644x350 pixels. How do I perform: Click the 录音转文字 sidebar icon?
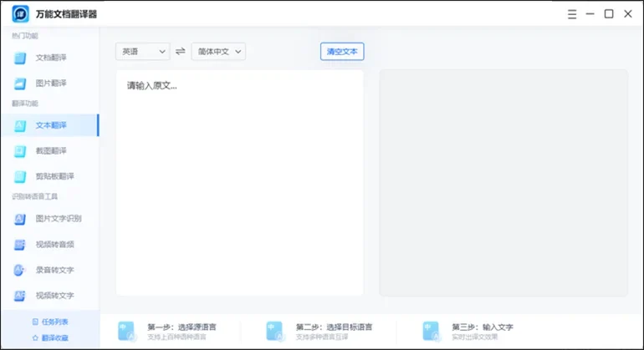click(20, 270)
